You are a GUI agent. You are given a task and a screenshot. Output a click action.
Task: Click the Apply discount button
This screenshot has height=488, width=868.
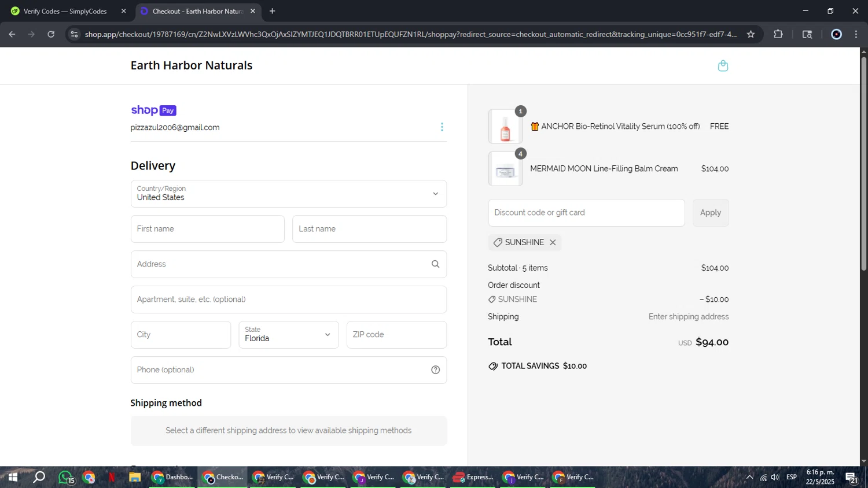click(711, 213)
